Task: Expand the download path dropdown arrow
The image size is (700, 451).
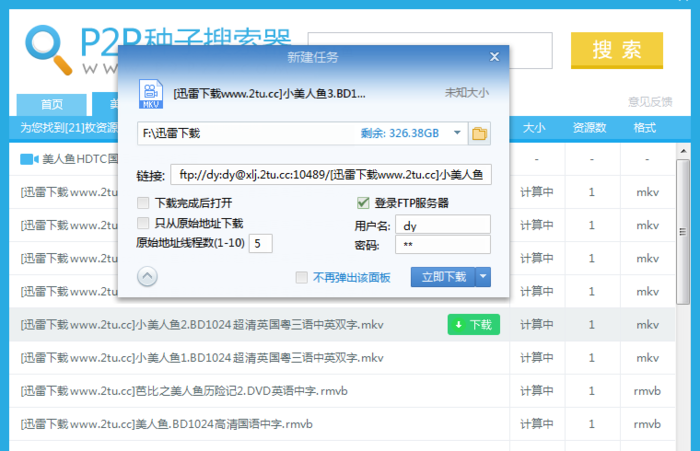Action: pos(457,133)
